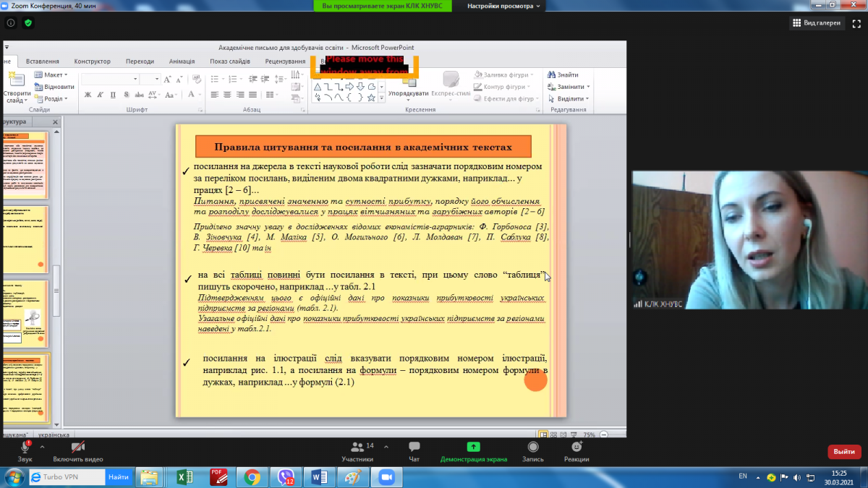Click the meeting information icon
This screenshot has height=488, width=868.
coord(11,23)
